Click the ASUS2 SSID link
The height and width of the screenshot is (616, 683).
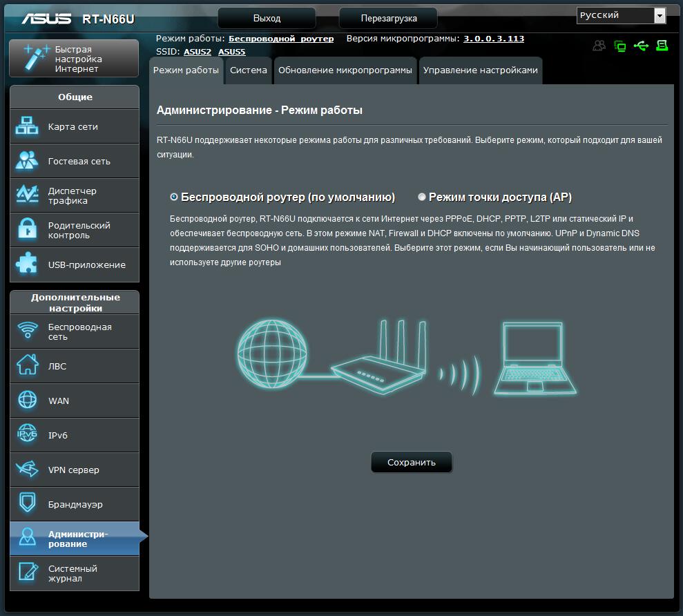click(x=198, y=52)
